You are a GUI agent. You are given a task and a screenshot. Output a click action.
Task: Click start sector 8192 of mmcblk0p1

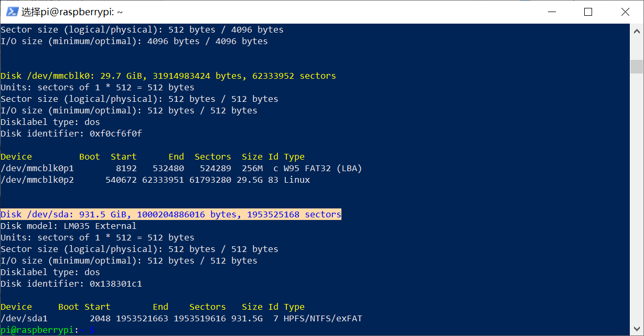(126, 168)
